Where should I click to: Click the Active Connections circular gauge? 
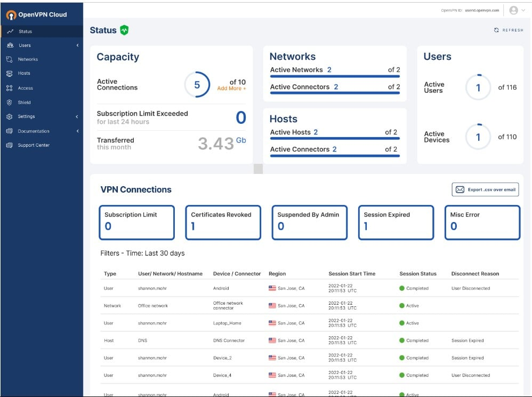[197, 84]
